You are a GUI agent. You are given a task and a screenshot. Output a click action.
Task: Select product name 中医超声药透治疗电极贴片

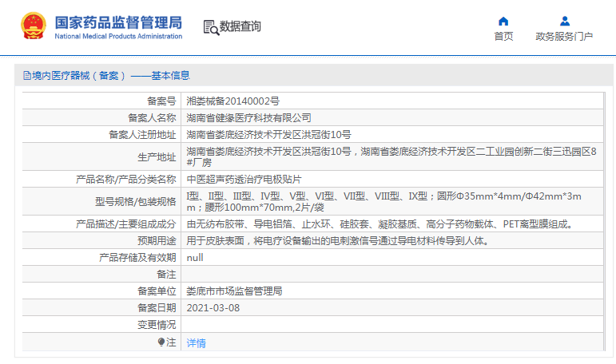pyautogui.click(x=244, y=180)
